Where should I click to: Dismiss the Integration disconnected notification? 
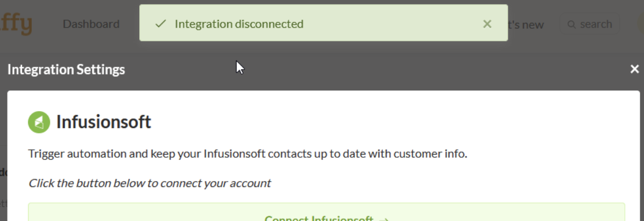tap(487, 24)
